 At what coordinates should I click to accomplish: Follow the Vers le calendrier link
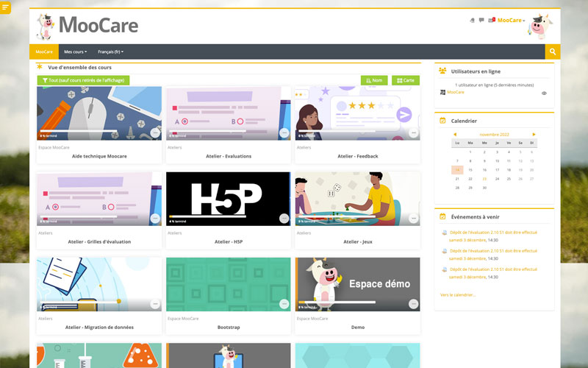pos(457,295)
